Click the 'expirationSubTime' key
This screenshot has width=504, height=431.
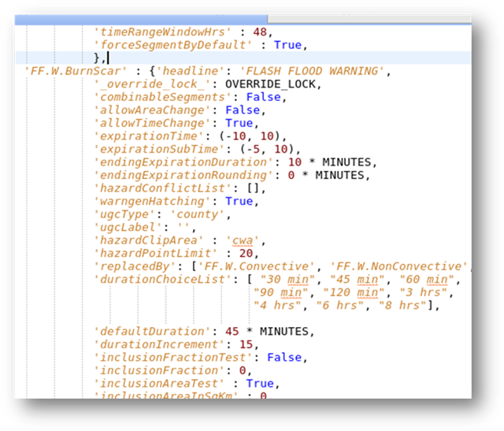159,149
